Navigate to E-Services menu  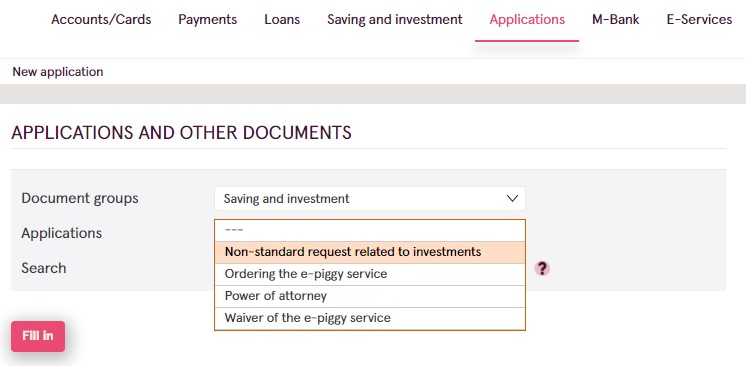tap(699, 20)
